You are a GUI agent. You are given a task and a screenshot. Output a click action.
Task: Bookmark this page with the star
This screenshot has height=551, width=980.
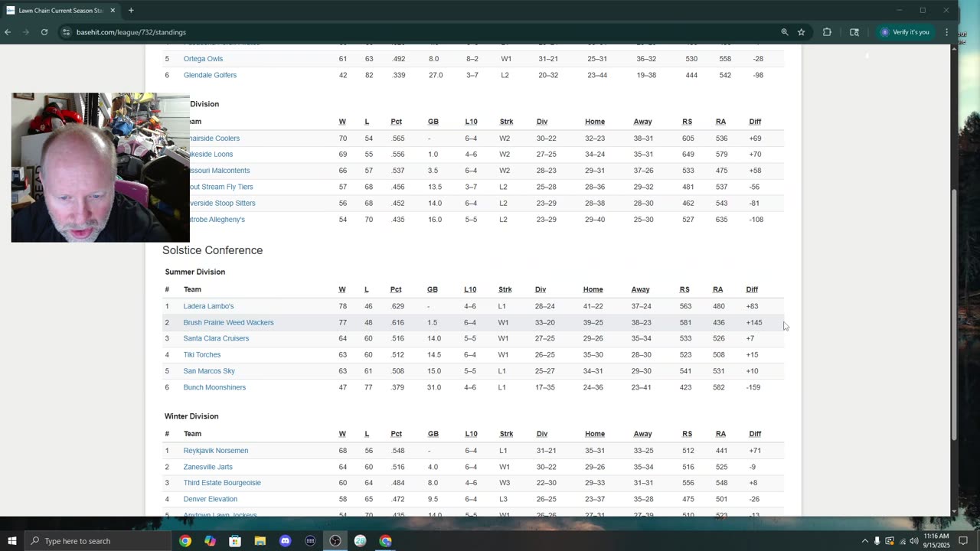pos(802,32)
